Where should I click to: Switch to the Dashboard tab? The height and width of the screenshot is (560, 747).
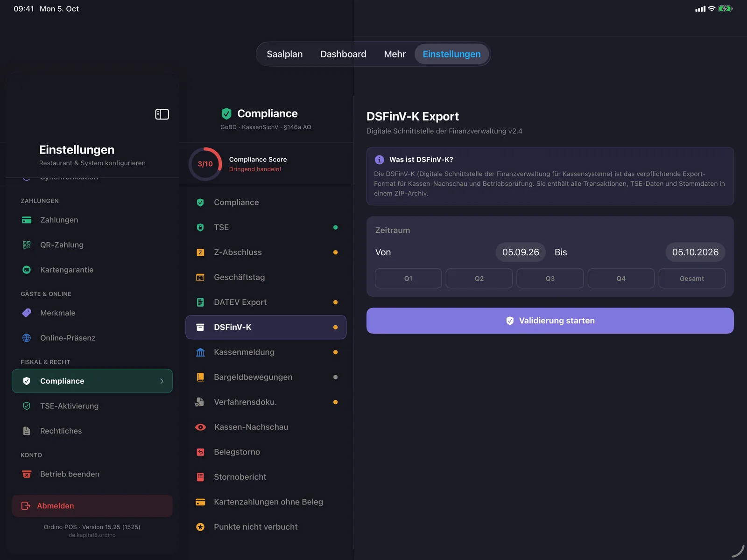click(x=343, y=54)
